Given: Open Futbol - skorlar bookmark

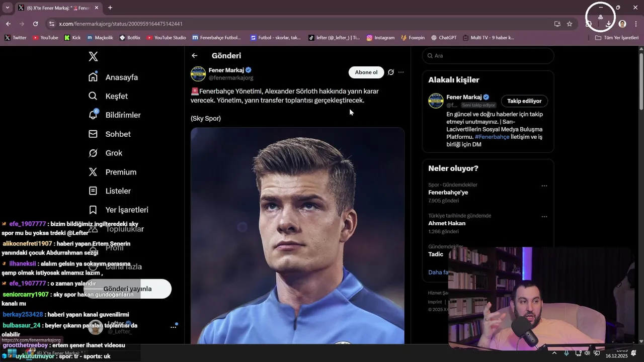Looking at the screenshot, I should (275, 38).
